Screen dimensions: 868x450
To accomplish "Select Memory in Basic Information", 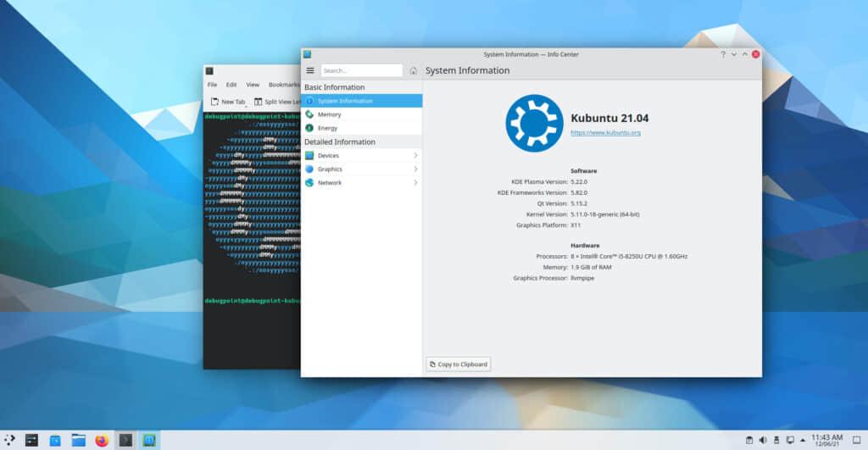I will coord(329,114).
